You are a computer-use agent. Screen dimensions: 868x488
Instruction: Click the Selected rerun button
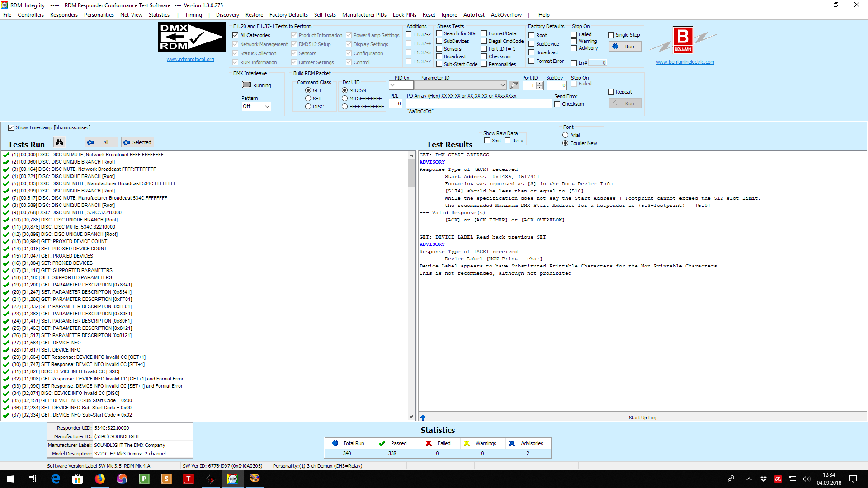click(137, 142)
